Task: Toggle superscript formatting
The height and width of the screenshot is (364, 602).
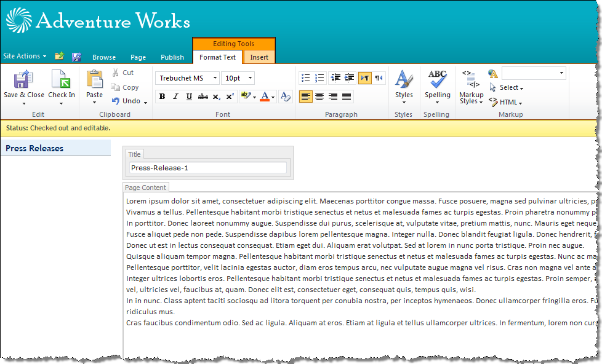Action: tap(230, 97)
